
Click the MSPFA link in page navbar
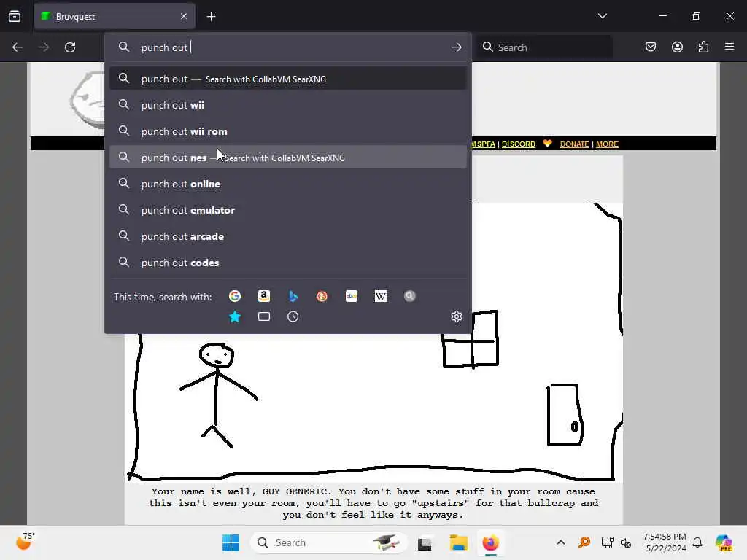484,144
